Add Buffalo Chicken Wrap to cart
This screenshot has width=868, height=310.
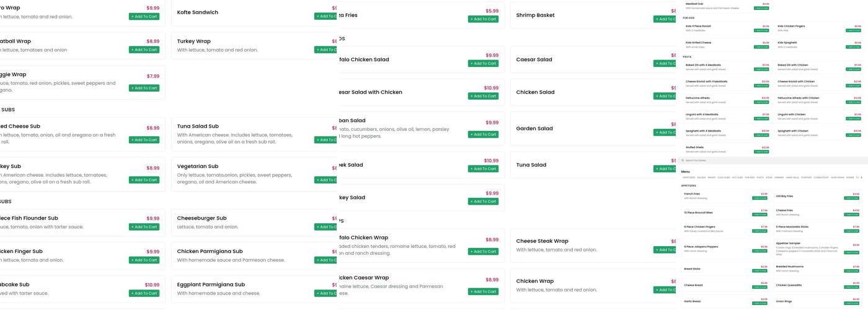pyautogui.click(x=483, y=252)
